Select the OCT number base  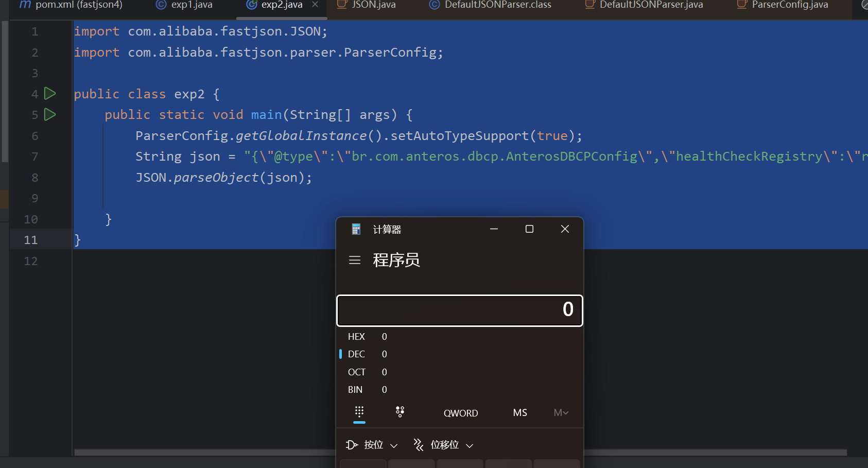[x=356, y=372]
